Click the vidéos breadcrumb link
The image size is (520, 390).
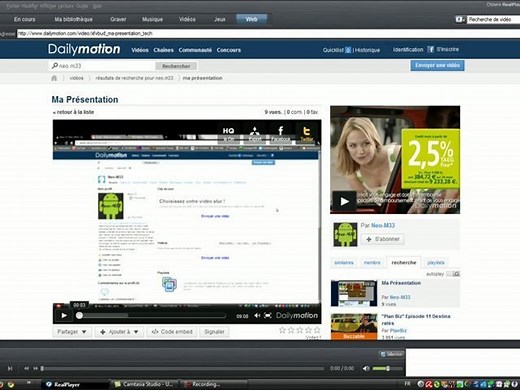[x=76, y=78]
